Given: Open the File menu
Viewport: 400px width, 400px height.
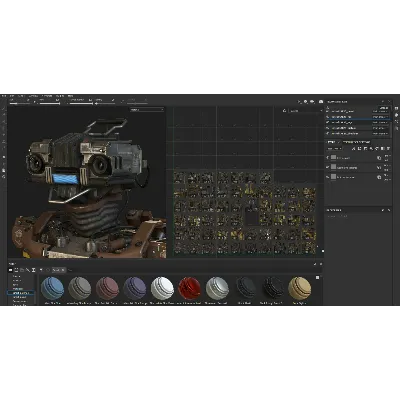Looking at the screenshot, I should tap(4, 96).
